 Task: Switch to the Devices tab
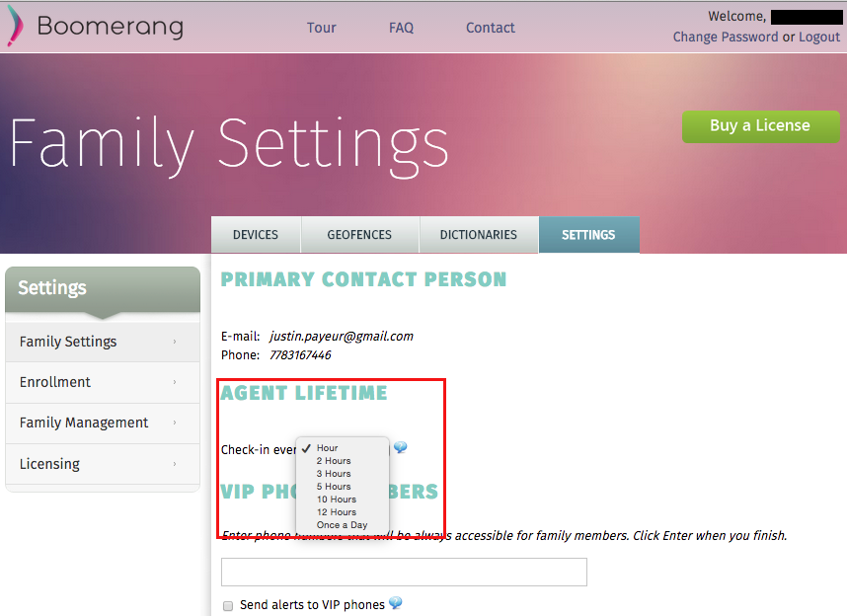pos(256,235)
